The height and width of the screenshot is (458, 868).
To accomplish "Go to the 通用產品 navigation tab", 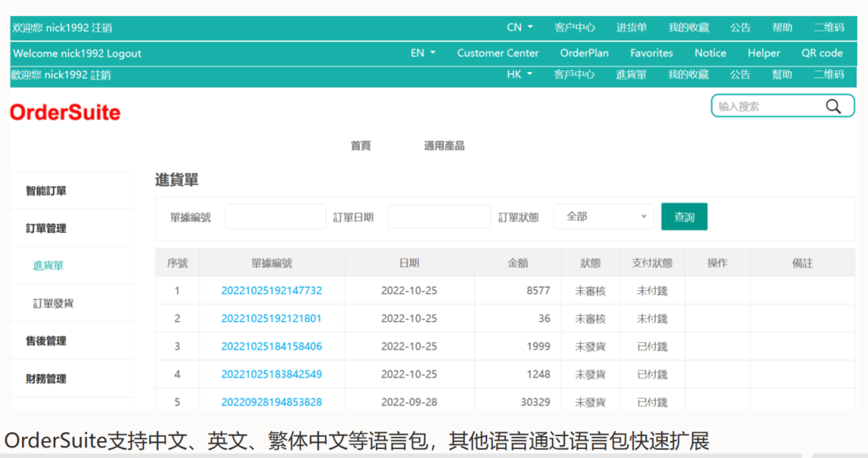I will tap(444, 146).
